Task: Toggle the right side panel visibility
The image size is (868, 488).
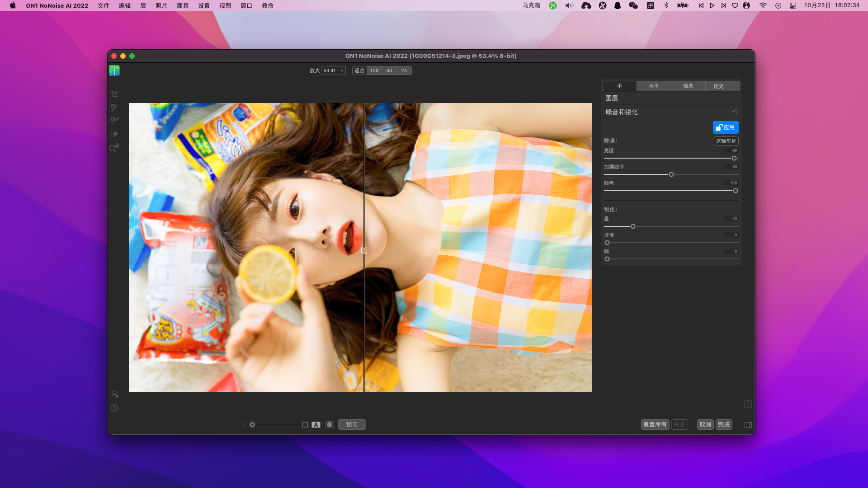Action: coord(748,425)
